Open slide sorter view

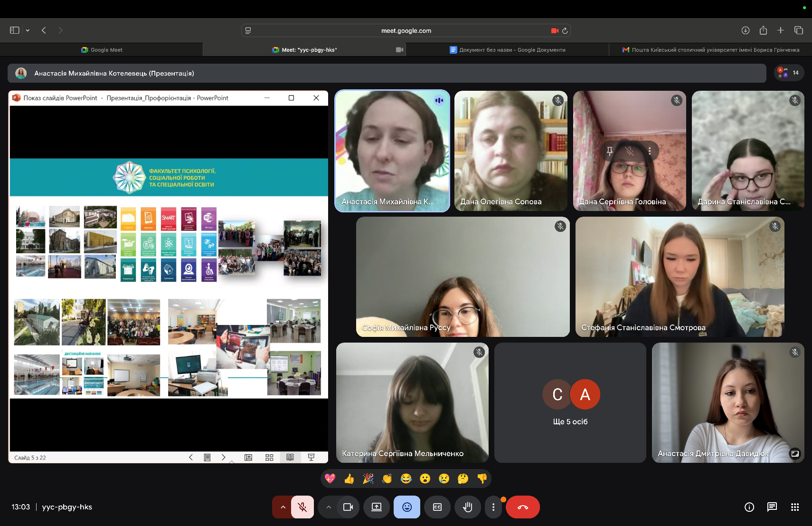pyautogui.click(x=269, y=457)
